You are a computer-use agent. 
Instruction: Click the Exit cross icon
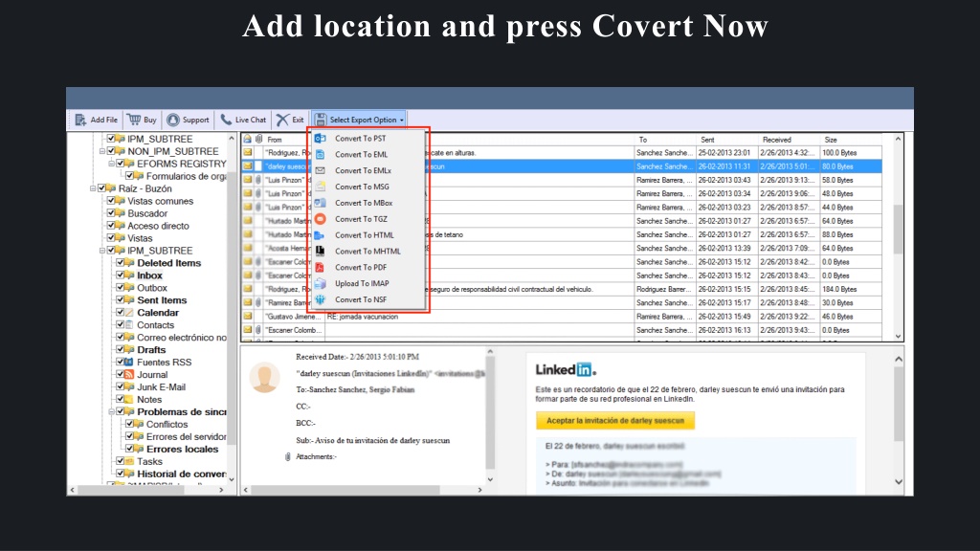282,120
